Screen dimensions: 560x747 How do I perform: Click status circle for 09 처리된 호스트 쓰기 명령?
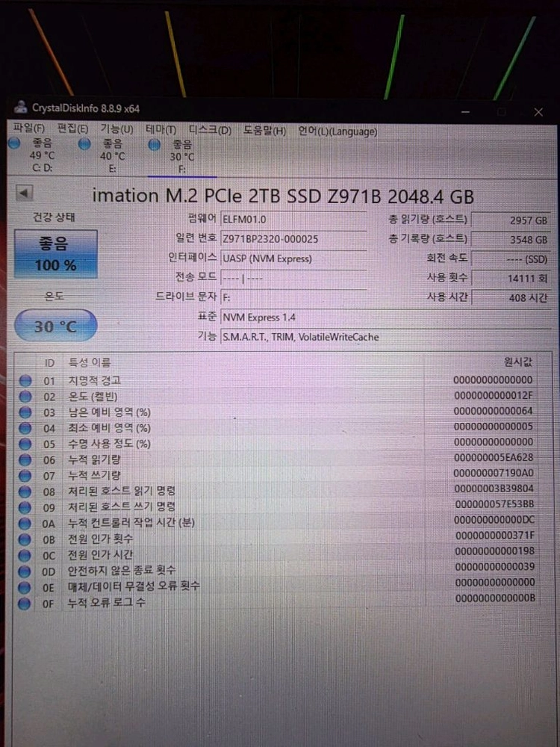25,507
